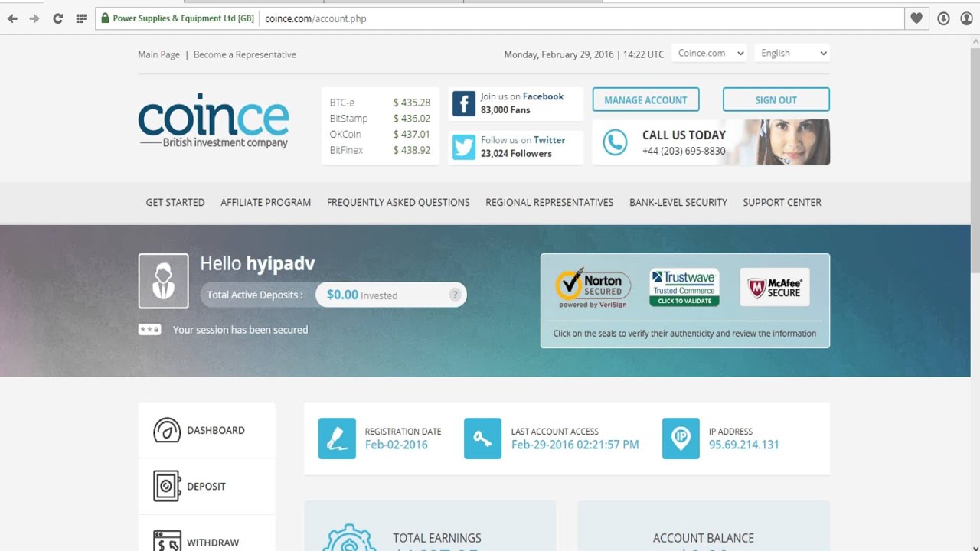Image resolution: width=980 pixels, height=551 pixels.
Task: Click the registration date pen icon
Action: (x=337, y=439)
